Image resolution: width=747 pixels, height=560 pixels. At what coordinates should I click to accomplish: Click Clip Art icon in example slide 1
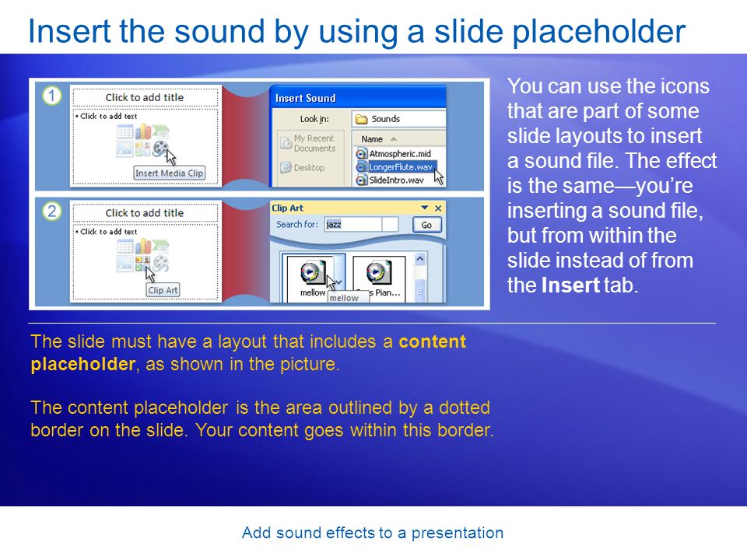tap(143, 149)
